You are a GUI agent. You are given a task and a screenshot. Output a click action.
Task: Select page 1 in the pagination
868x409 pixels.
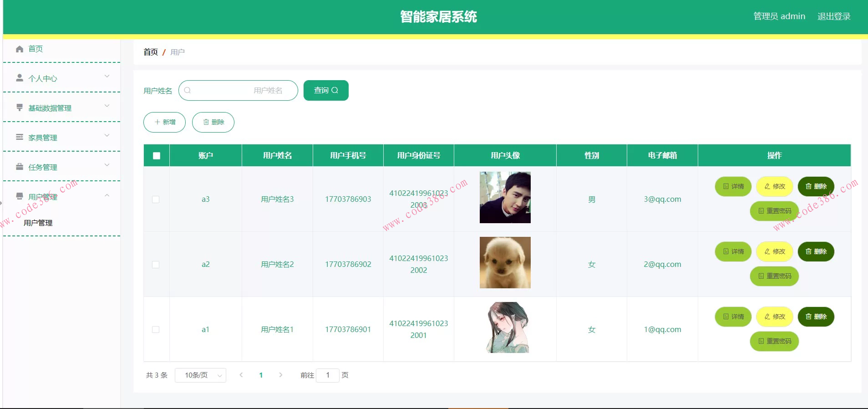261,375
